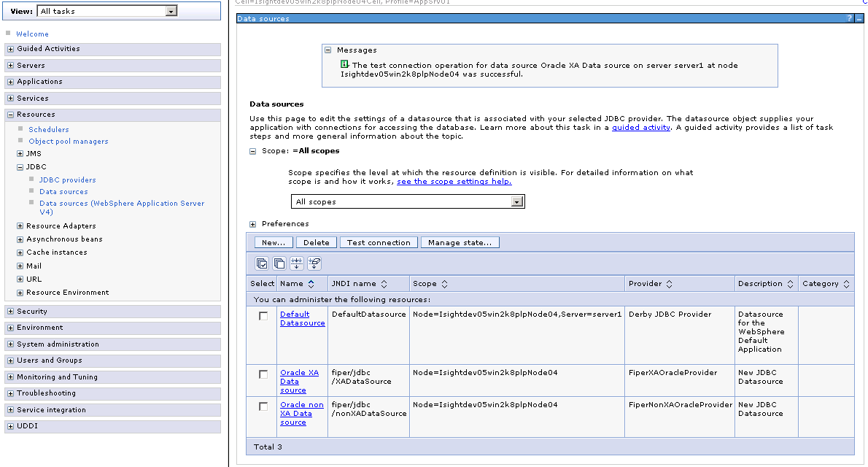Click the Test connection button
The width and height of the screenshot is (868, 467).
[x=379, y=242]
